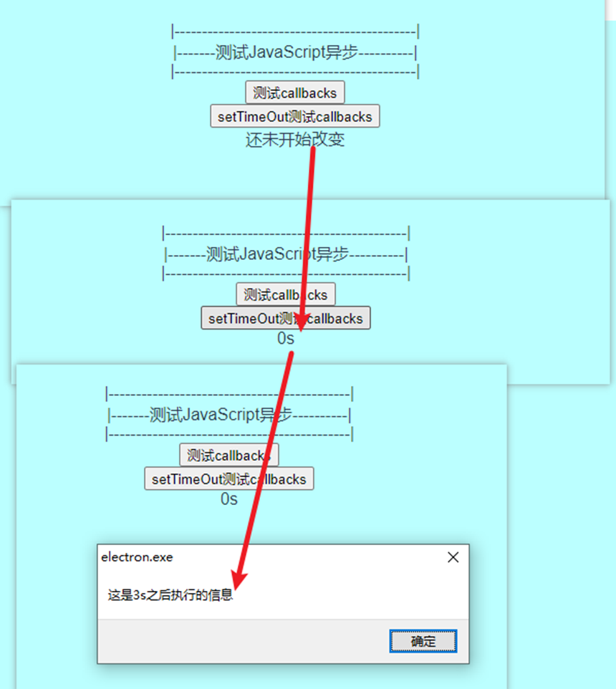Dismiss the electron.exe alert via its X
The width and height of the screenshot is (616, 689).
tap(453, 556)
